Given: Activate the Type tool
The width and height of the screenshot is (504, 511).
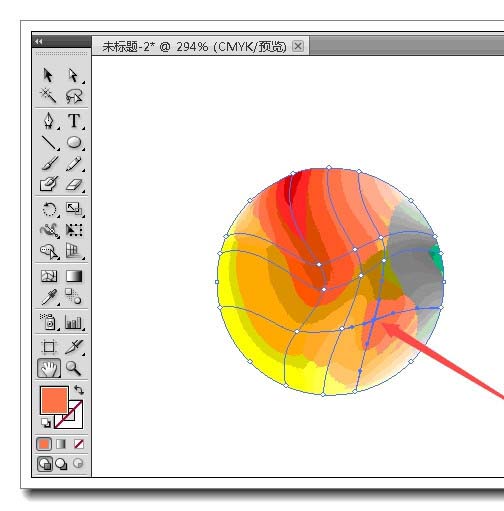Looking at the screenshot, I should [74, 121].
